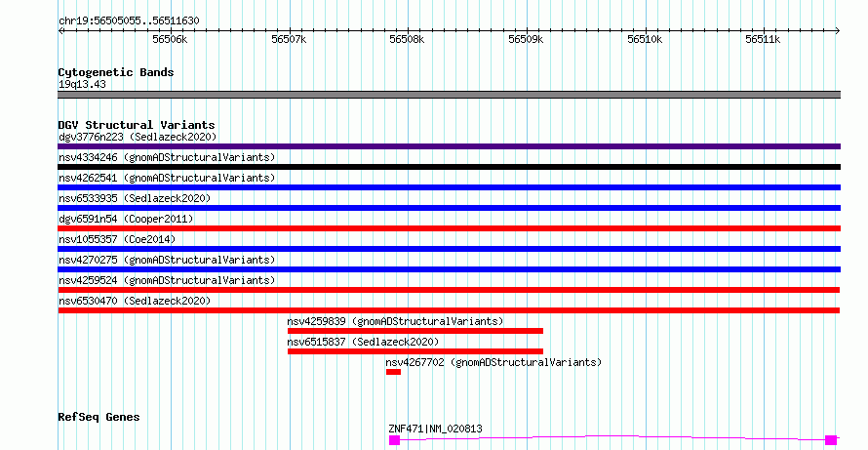Click the 56511k ruler tick label
This screenshot has width=868, height=450.
pos(763,39)
